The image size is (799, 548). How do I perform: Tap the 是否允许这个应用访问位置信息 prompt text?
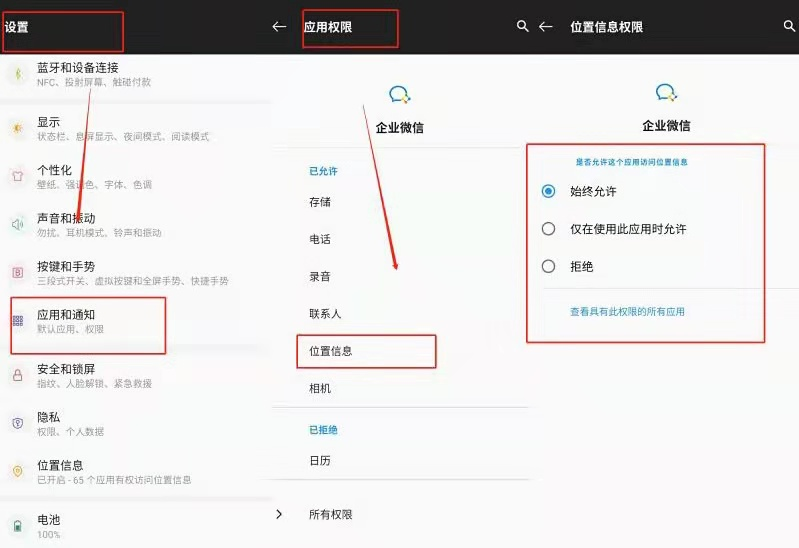point(631,162)
